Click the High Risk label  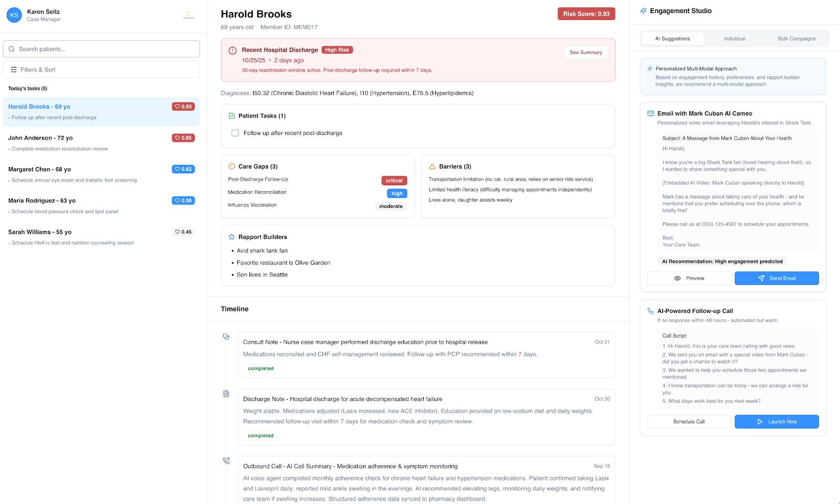[337, 50]
